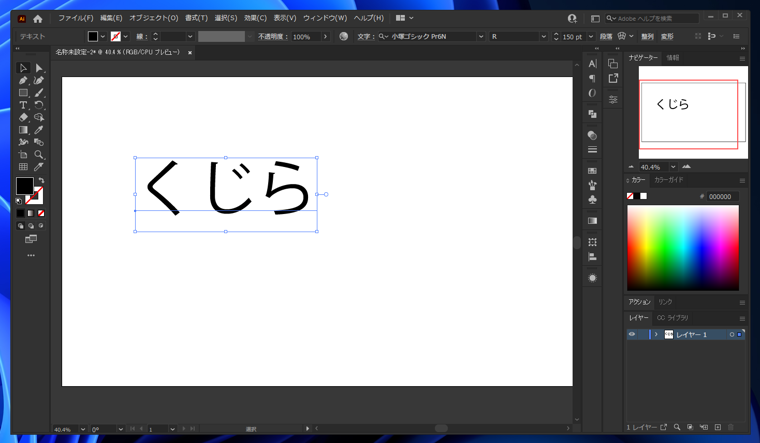This screenshot has height=443, width=760.
Task: Select the Direct Selection tool
Action: pyautogui.click(x=39, y=68)
